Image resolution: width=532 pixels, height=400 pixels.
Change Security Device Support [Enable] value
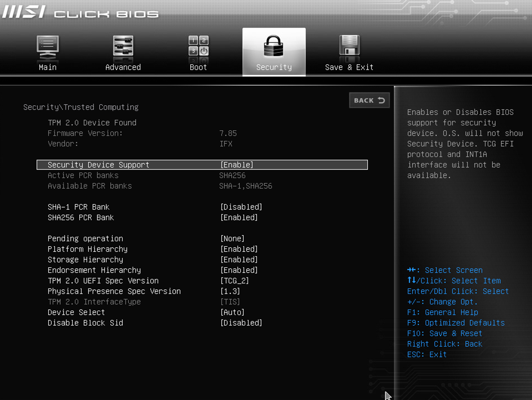coord(237,165)
